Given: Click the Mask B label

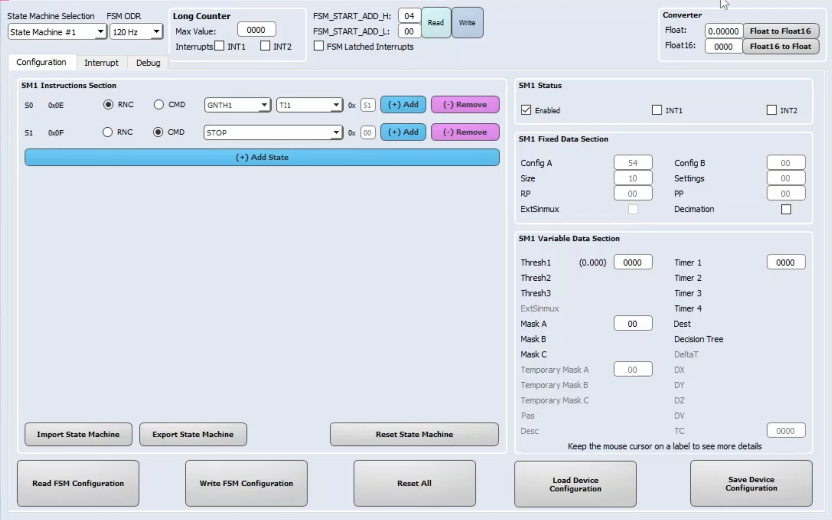Looking at the screenshot, I should coord(533,339).
